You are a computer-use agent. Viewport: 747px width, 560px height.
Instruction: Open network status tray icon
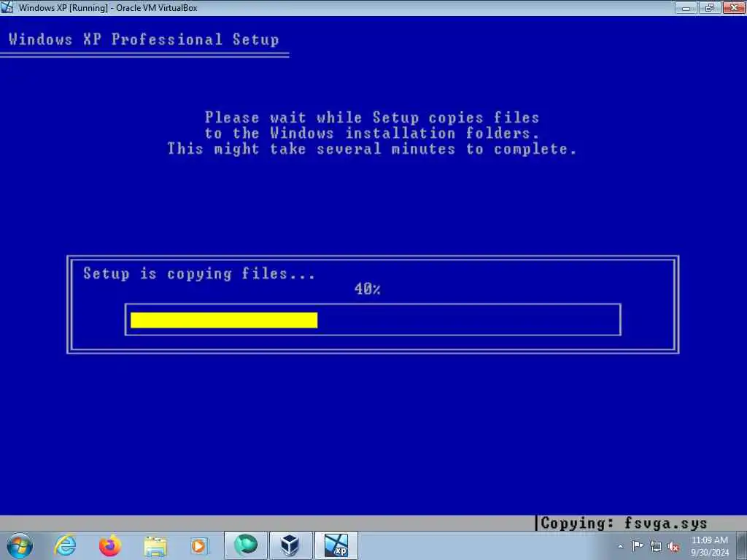[656, 547]
